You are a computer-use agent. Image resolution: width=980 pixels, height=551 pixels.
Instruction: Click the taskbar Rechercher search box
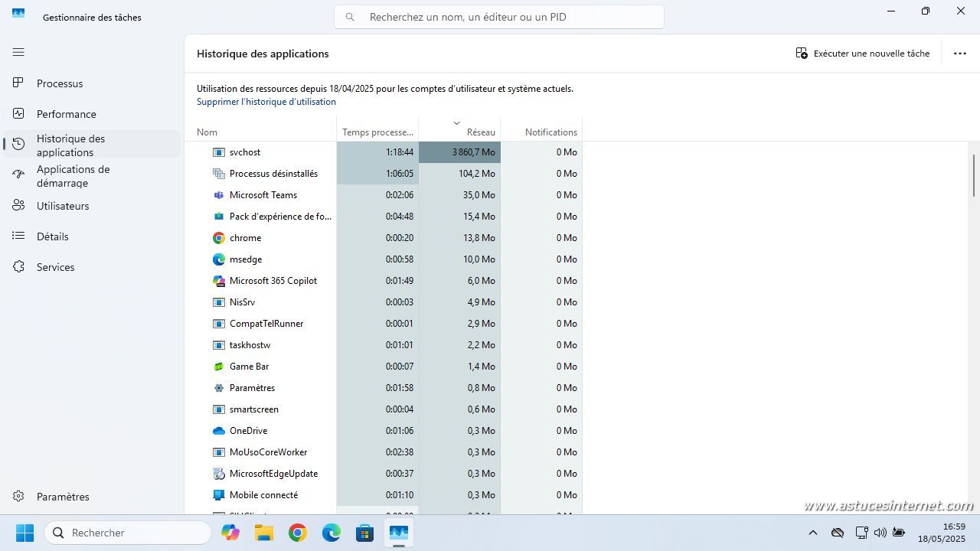[128, 533]
